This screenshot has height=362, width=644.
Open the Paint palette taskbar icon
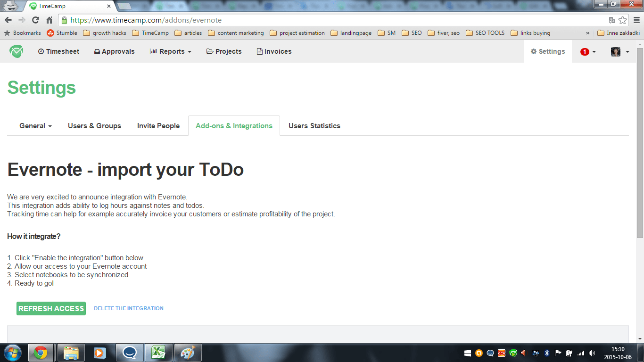click(188, 353)
